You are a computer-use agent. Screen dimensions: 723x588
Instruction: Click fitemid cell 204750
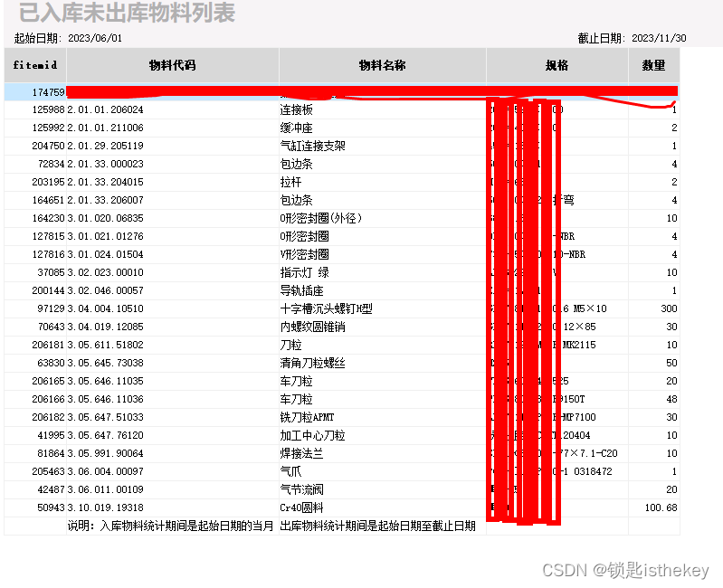[x=49, y=146]
